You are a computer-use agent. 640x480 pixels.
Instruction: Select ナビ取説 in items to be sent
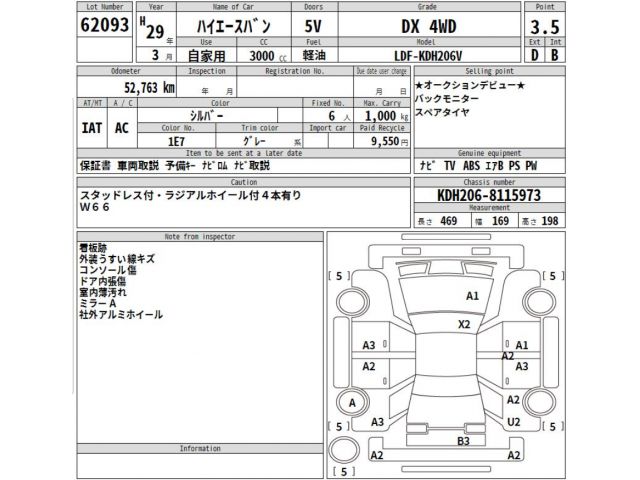point(252,166)
